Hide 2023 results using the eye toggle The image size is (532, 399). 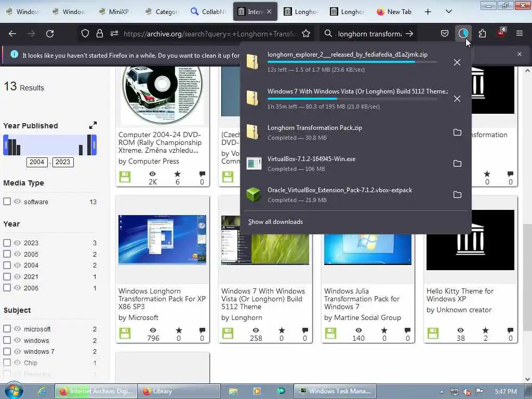click(17, 243)
